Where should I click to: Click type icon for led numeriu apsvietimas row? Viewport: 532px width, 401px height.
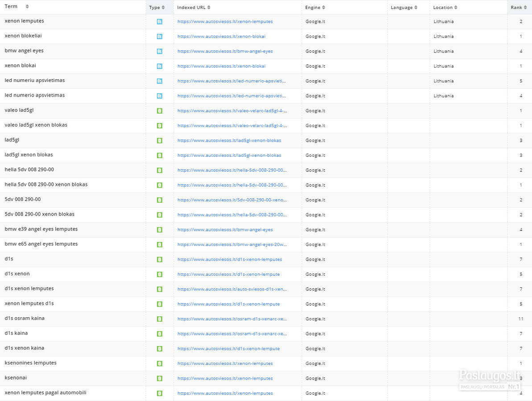[x=160, y=81]
